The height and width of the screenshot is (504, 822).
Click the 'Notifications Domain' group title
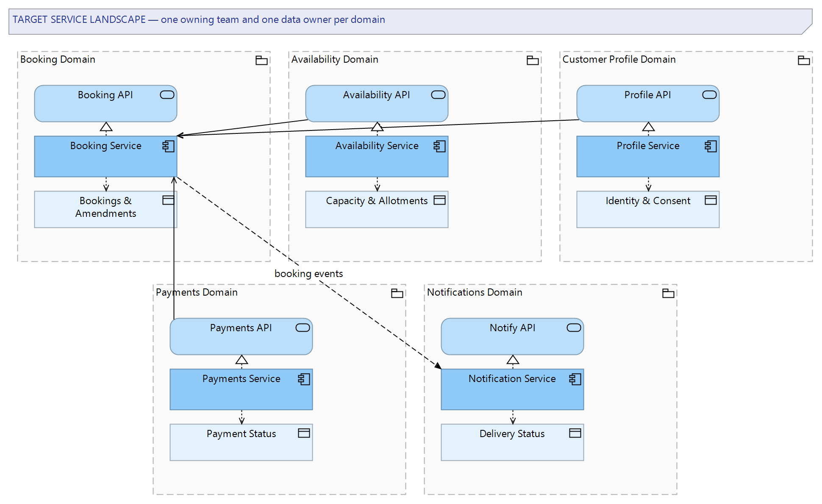475,292
